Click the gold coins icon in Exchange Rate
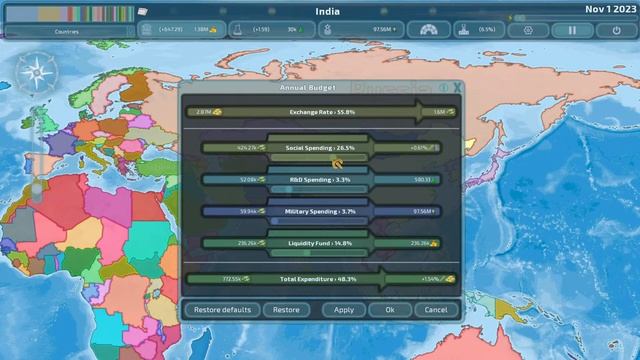Screen dimensions: 640x360 click(x=217, y=112)
